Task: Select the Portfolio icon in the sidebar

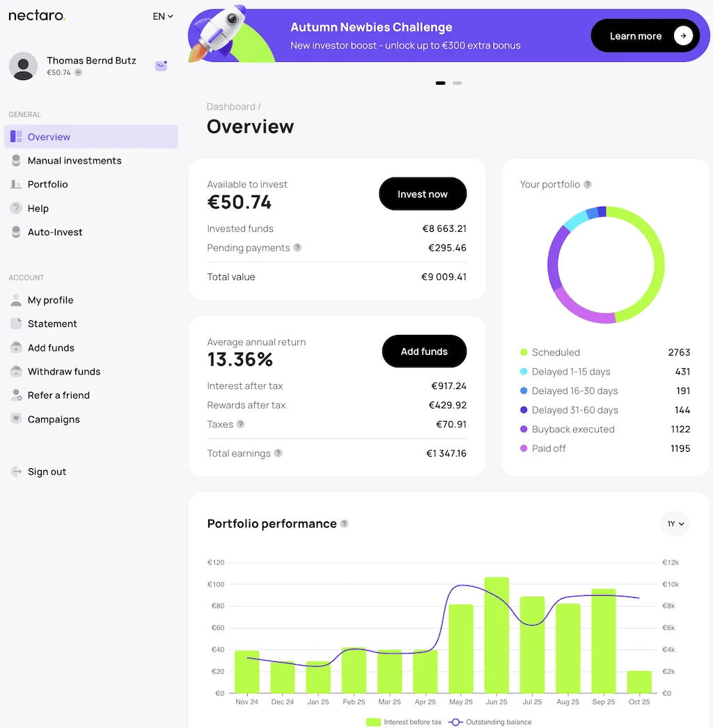Action: (15, 184)
